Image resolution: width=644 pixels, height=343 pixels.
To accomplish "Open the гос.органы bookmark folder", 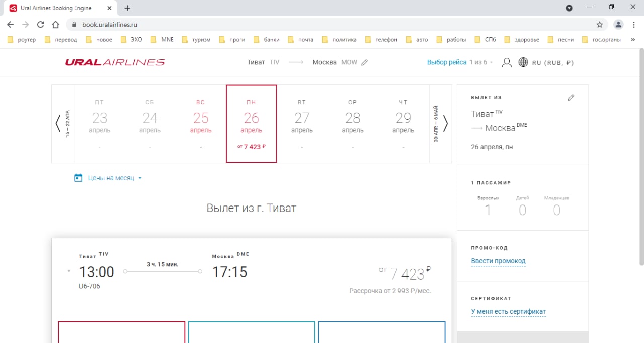I will coord(601,40).
